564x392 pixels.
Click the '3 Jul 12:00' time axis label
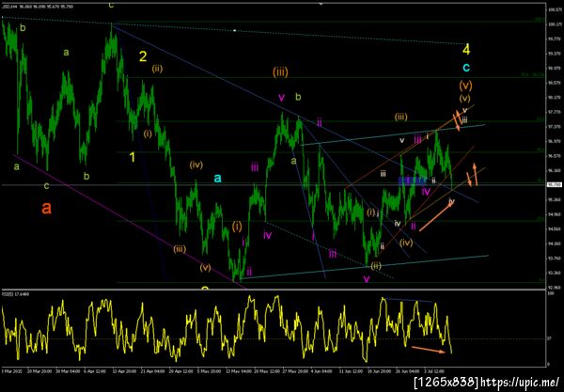[x=434, y=370]
